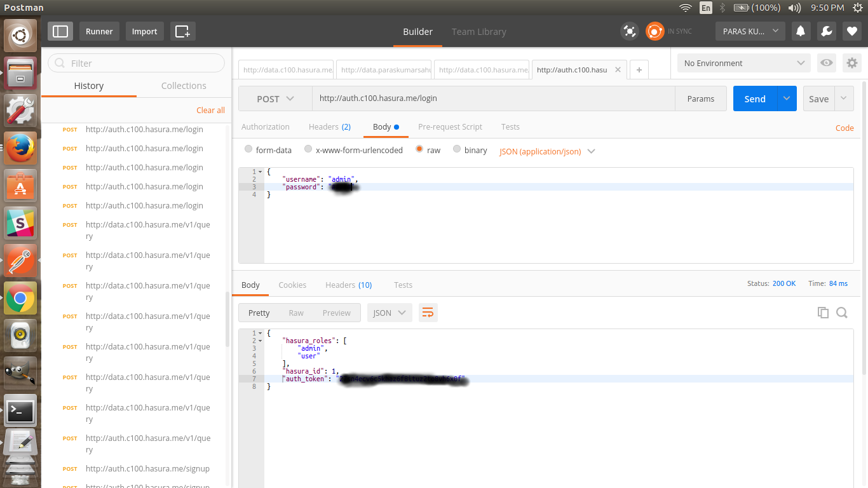868x488 pixels.
Task: Toggle the Postman sidebar visibility icon
Action: point(60,31)
